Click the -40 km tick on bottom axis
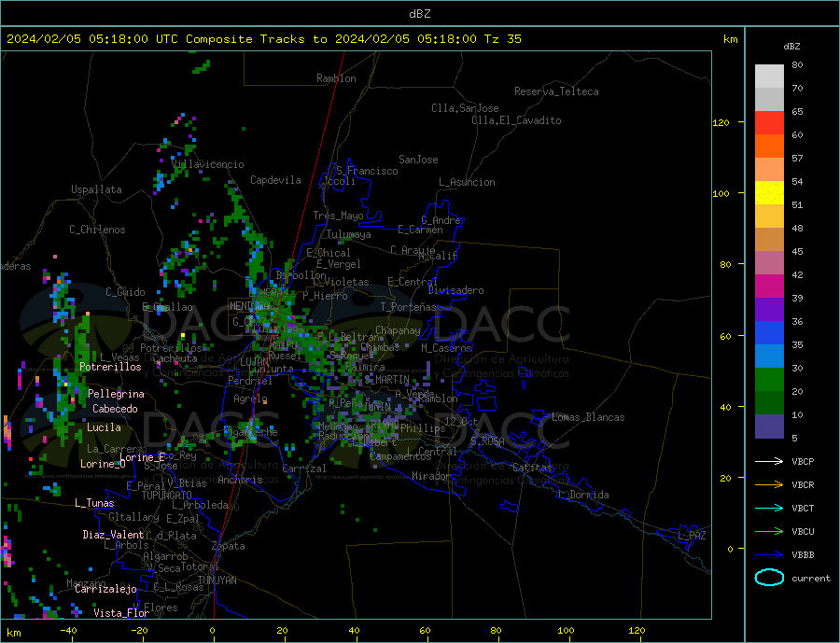Screen dimensions: 840x643 [x=68, y=631]
